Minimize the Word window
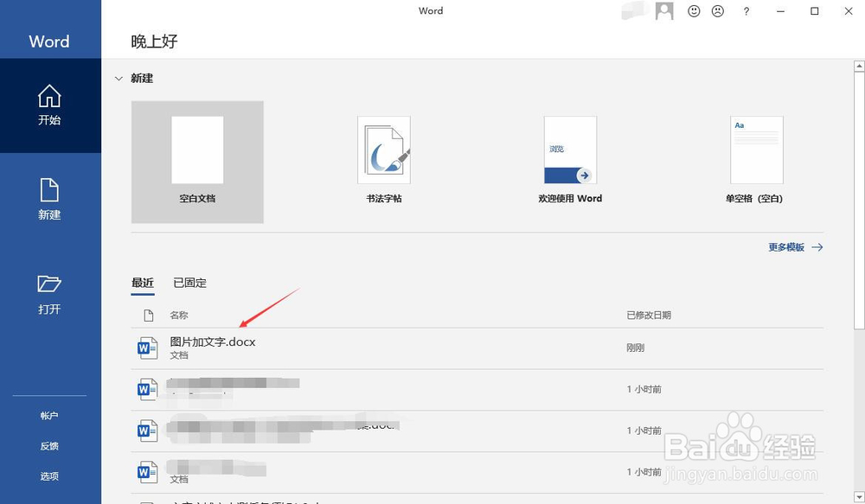 780,11
